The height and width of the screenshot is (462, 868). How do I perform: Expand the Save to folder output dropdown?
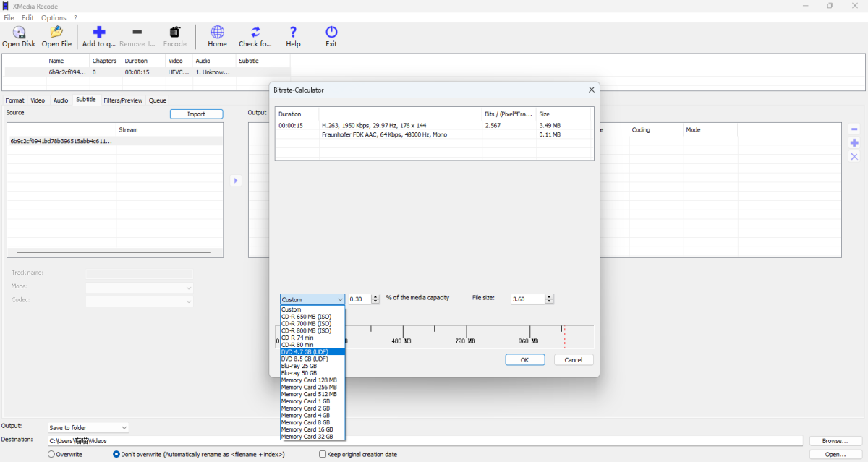point(88,427)
